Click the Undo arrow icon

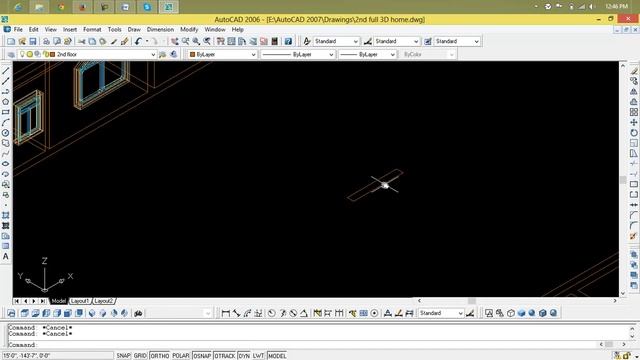point(138,41)
